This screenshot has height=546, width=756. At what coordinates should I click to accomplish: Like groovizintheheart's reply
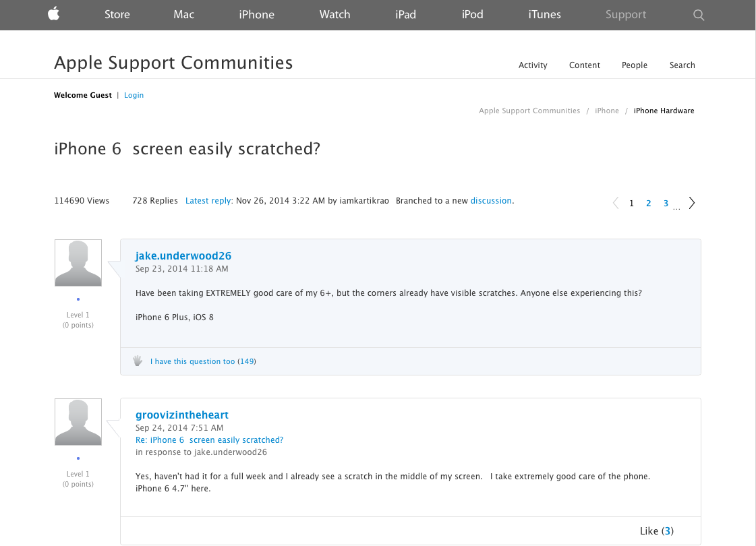pos(649,531)
